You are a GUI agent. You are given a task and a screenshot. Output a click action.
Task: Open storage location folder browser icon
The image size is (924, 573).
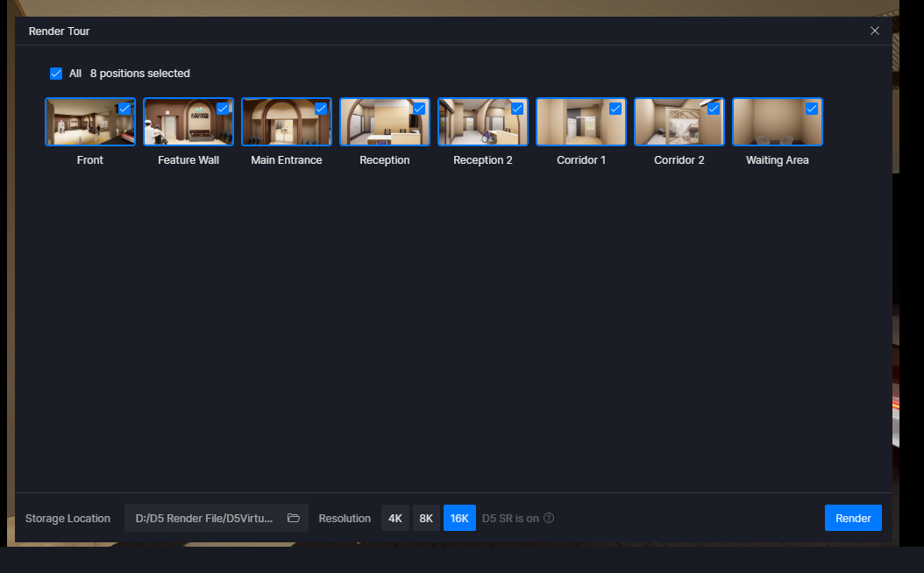[x=294, y=518]
